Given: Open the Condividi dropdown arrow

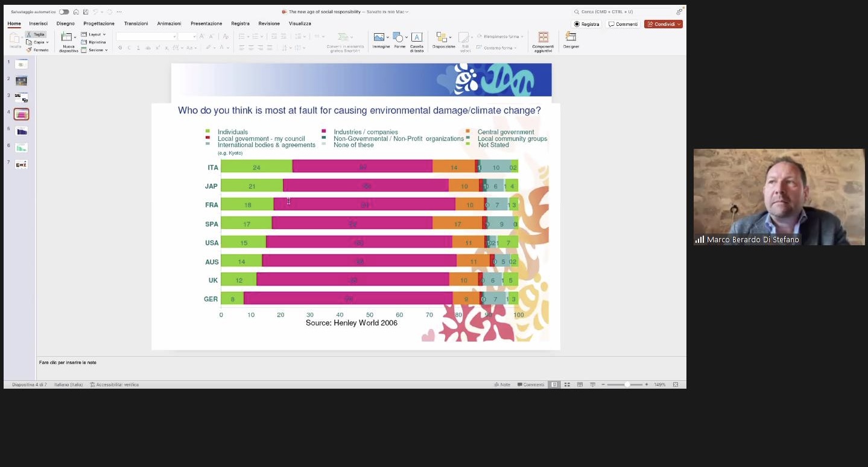Looking at the screenshot, I should pos(679,24).
